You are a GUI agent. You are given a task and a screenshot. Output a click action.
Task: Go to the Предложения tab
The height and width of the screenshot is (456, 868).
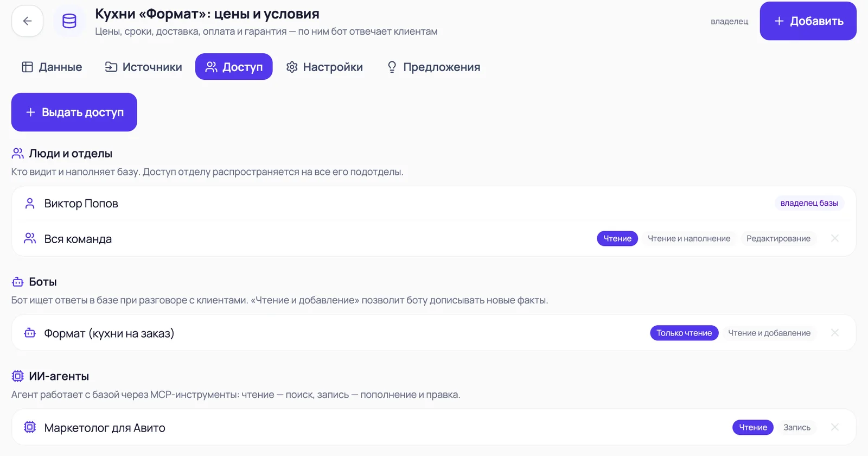click(433, 67)
